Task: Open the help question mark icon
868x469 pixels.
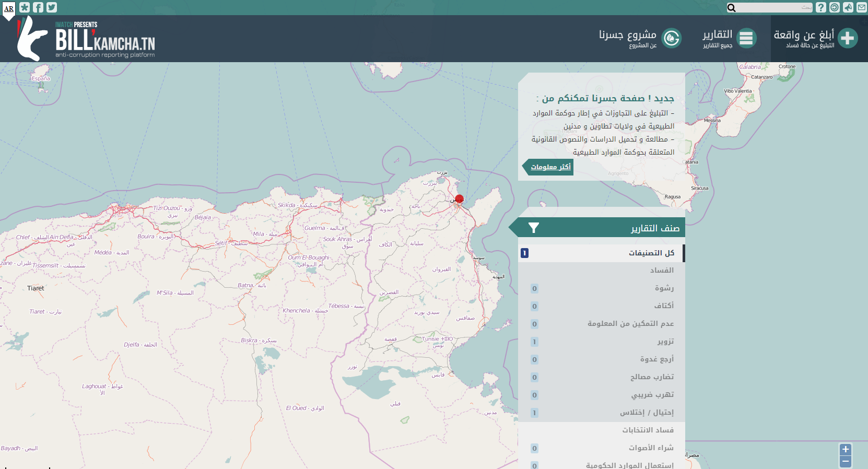Action: (x=821, y=7)
